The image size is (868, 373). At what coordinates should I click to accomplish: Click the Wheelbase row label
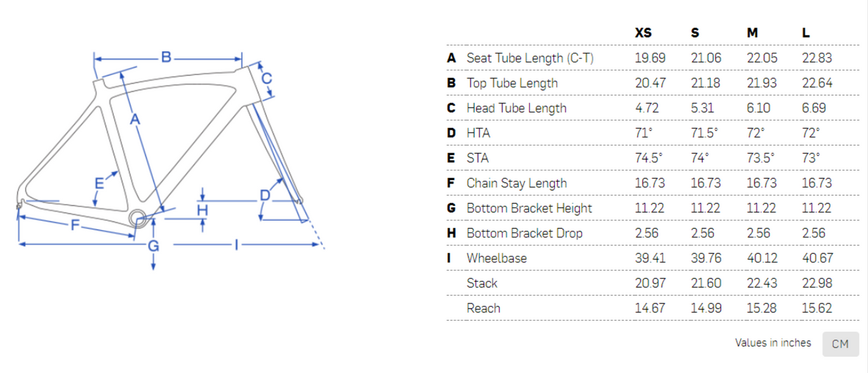(x=496, y=258)
